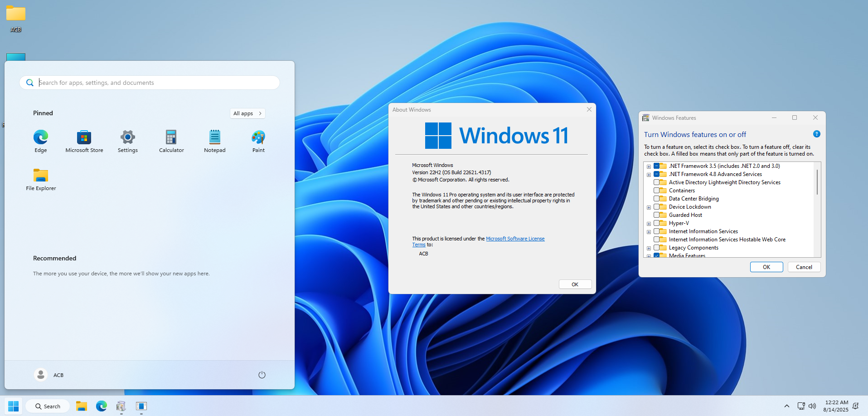Open ACB folder on desktop
The height and width of the screenshot is (416, 868).
(x=16, y=19)
